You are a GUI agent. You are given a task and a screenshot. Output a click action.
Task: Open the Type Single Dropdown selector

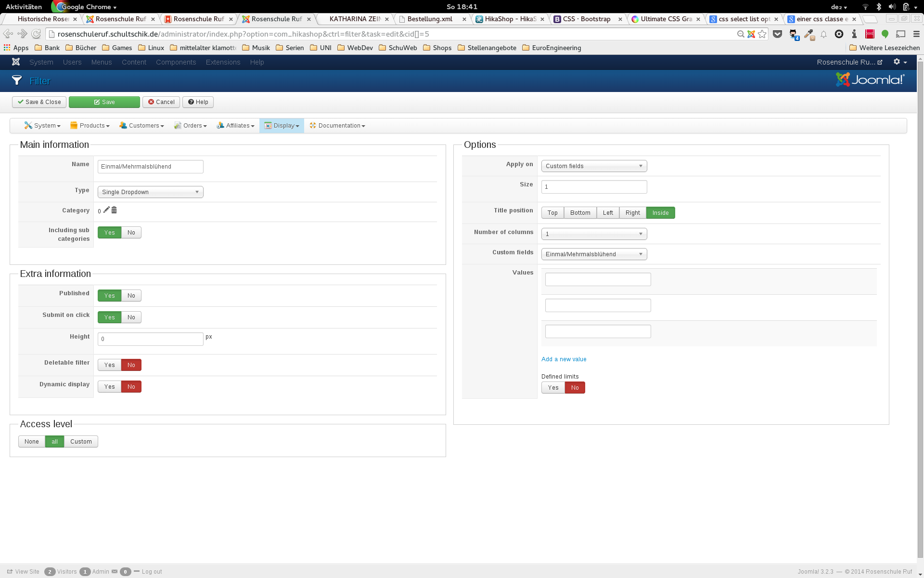pos(150,192)
